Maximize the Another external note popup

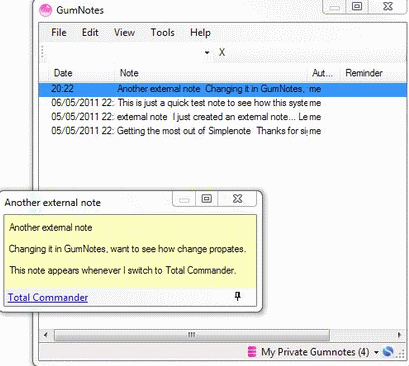click(207, 199)
